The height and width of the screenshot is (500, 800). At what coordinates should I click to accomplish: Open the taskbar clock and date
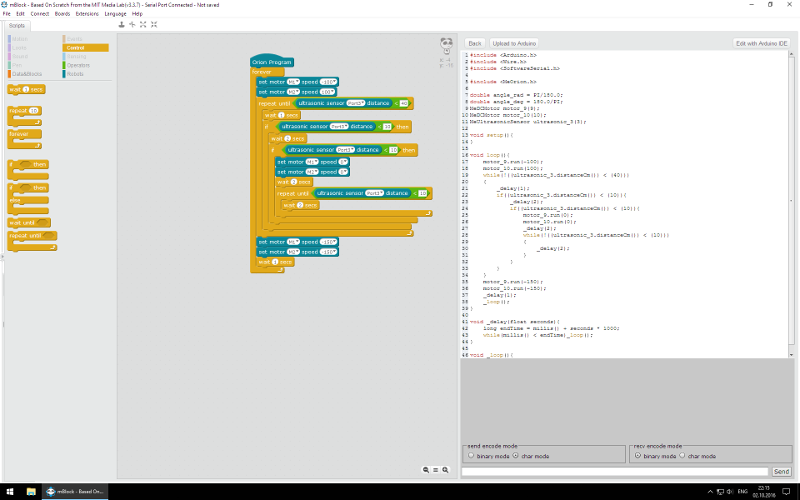764,492
